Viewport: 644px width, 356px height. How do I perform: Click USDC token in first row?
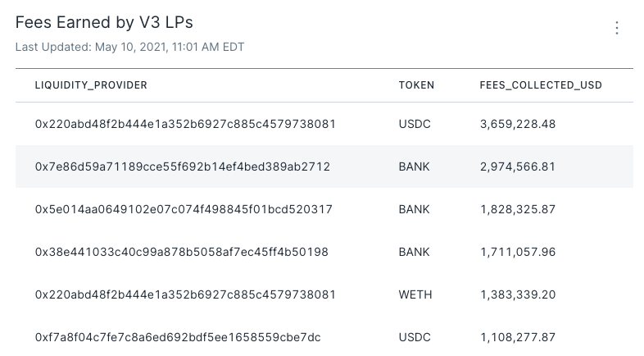pos(415,124)
